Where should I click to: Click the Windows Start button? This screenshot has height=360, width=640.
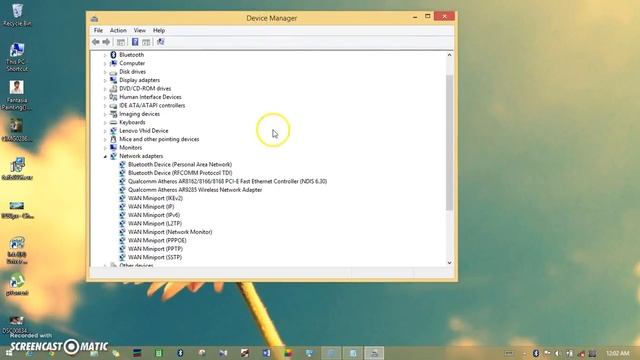[x=9, y=353]
